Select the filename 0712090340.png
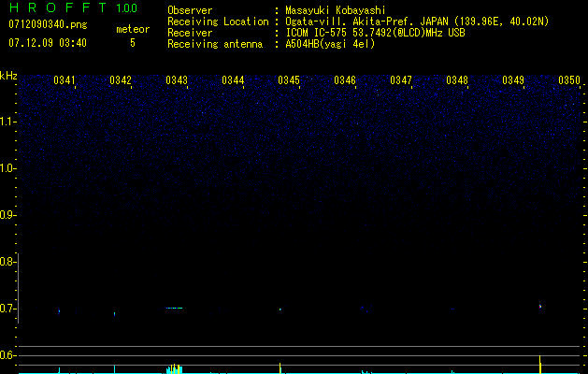Image resolution: width=588 pixels, height=374 pixels. pos(48,24)
